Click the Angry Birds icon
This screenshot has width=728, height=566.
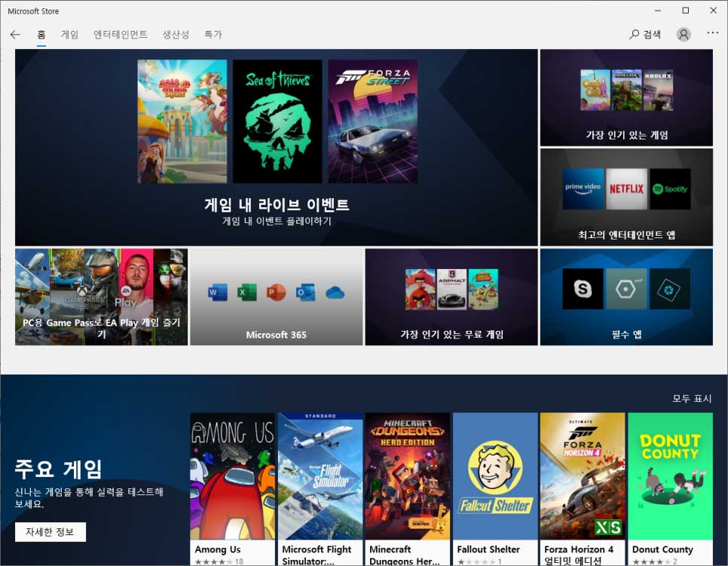[420, 289]
